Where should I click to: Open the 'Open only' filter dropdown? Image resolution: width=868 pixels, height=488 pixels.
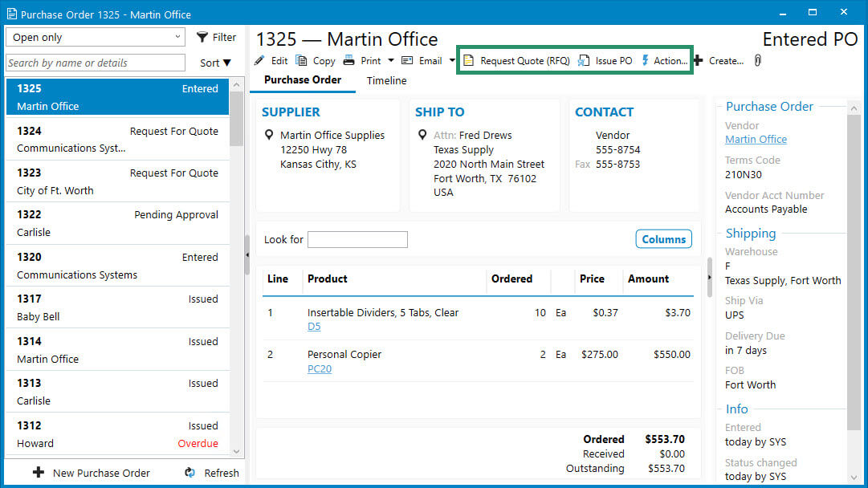point(96,37)
